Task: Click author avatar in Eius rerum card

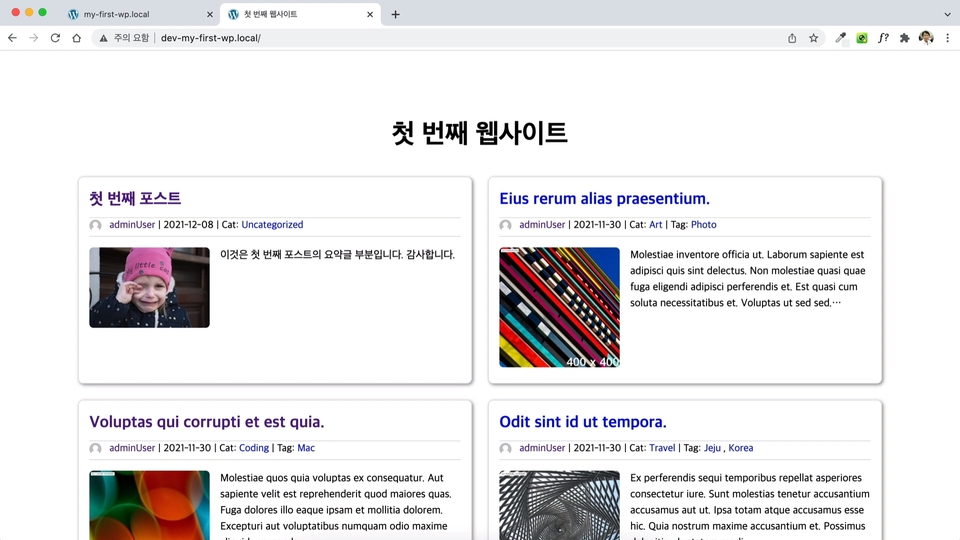Action: tap(506, 225)
